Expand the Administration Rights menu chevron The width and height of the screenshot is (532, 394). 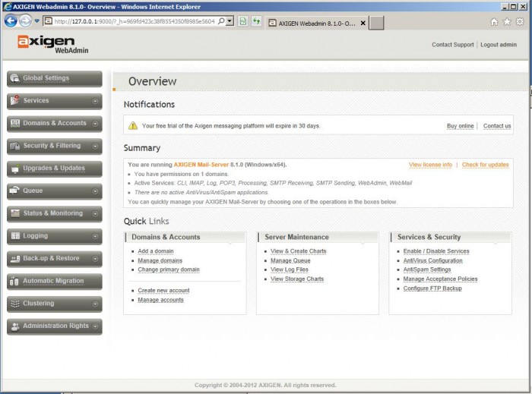pyautogui.click(x=95, y=326)
